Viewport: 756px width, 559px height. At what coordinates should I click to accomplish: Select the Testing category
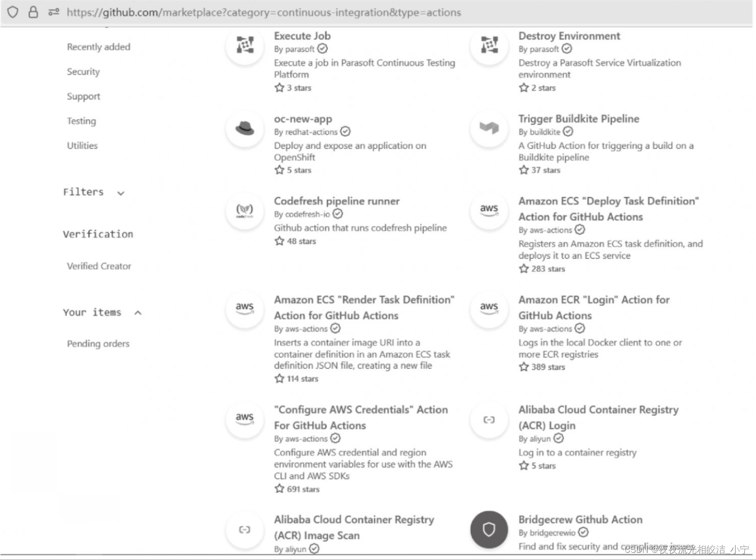point(81,121)
